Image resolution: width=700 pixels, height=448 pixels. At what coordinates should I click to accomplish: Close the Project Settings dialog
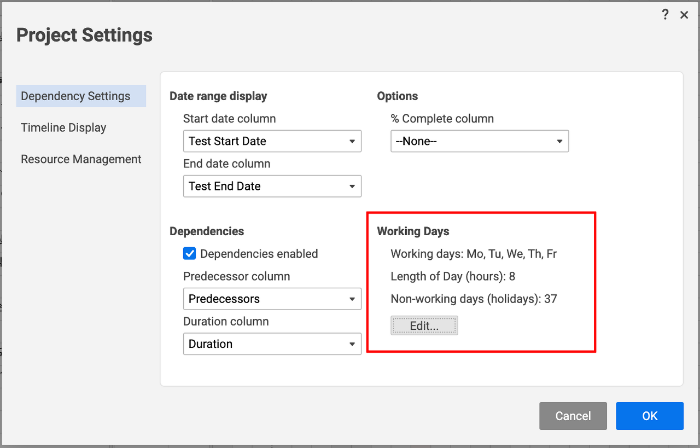pos(684,14)
